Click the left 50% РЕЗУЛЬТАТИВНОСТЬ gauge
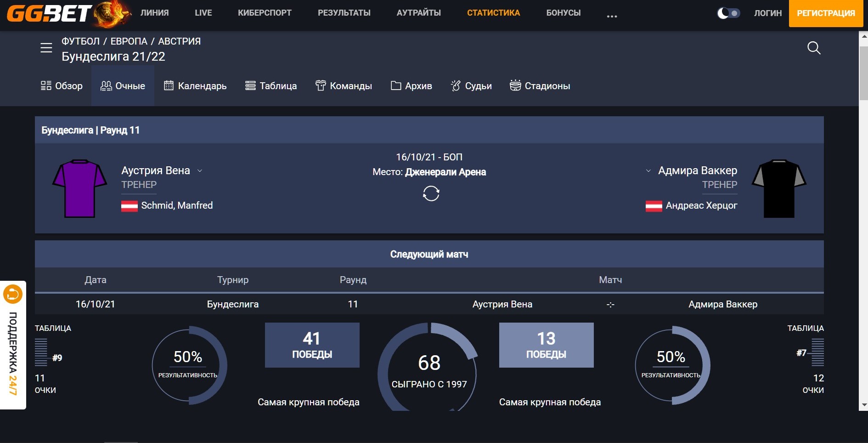Viewport: 868px width, 443px height. (189, 365)
